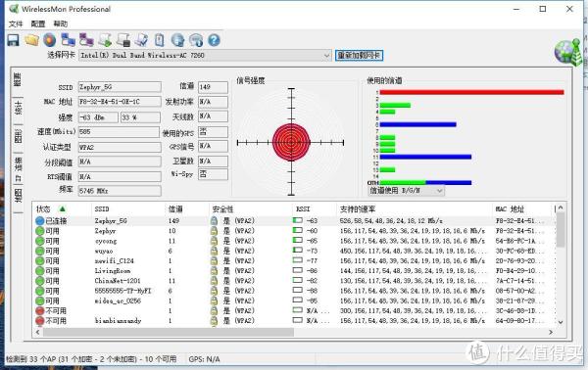Click the floppy disk save icon
588x370 pixels.
pyautogui.click(x=14, y=40)
